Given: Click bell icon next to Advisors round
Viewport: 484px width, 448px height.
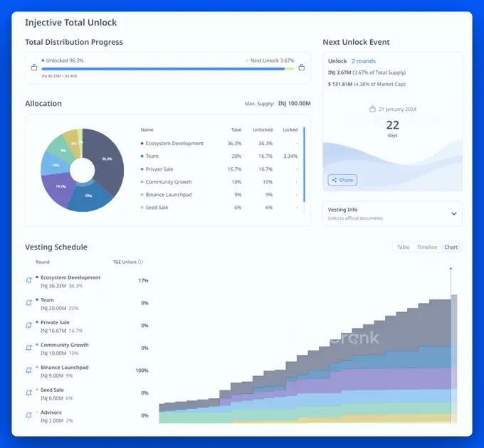Looking at the screenshot, I should (x=28, y=415).
